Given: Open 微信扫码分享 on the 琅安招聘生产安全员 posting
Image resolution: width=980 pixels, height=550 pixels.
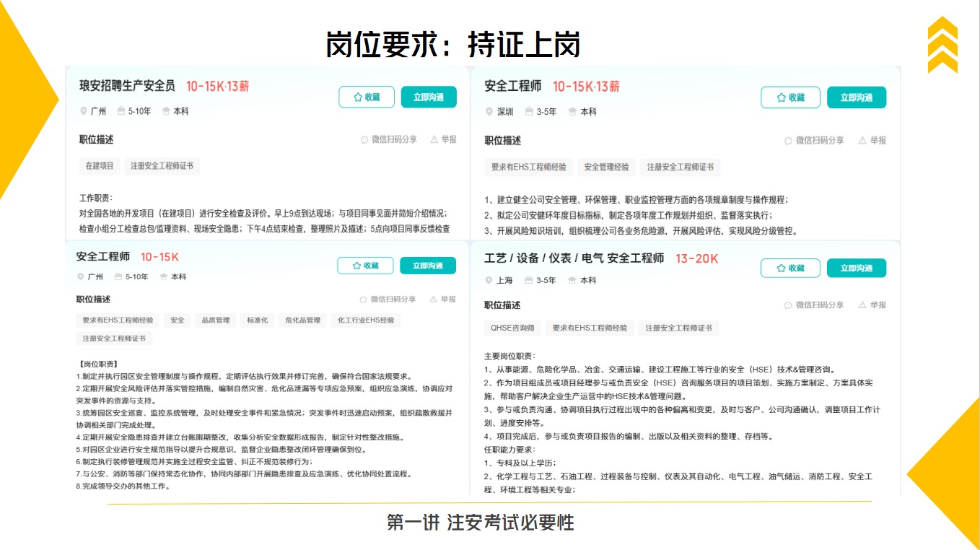Looking at the screenshot, I should coord(389,139).
